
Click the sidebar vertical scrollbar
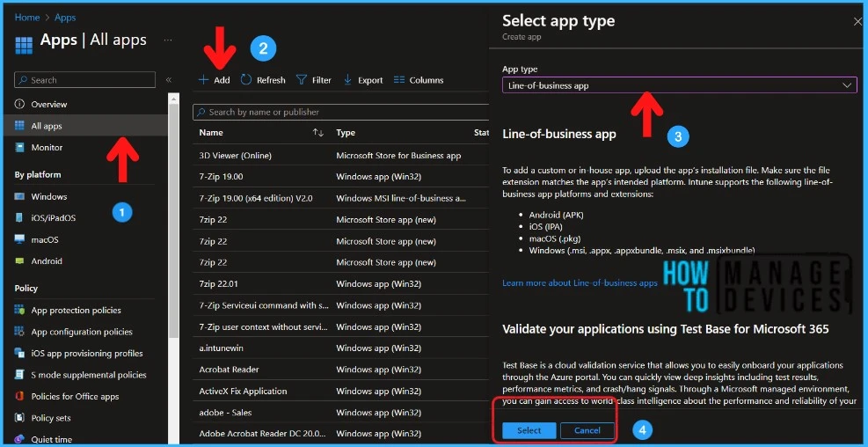[174, 222]
